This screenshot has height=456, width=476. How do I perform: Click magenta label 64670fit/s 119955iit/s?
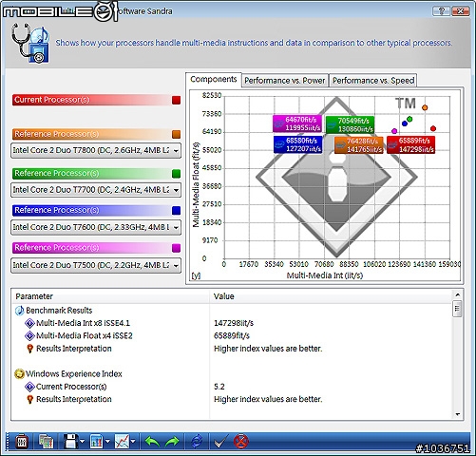(297, 123)
